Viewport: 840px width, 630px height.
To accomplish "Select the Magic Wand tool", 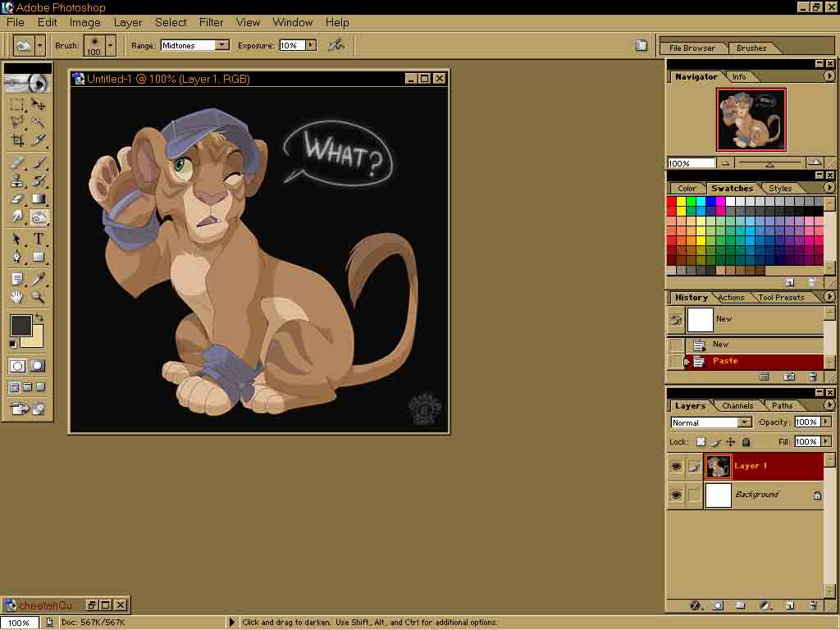I will [38, 122].
